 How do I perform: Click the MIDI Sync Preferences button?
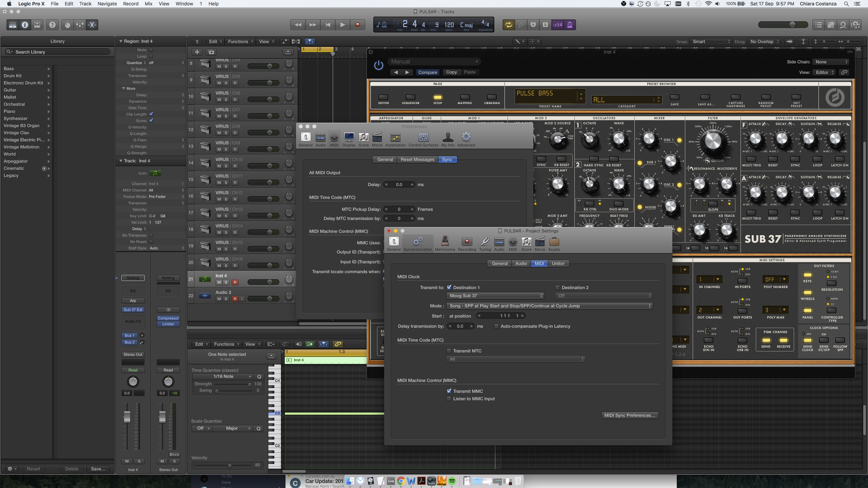click(630, 415)
